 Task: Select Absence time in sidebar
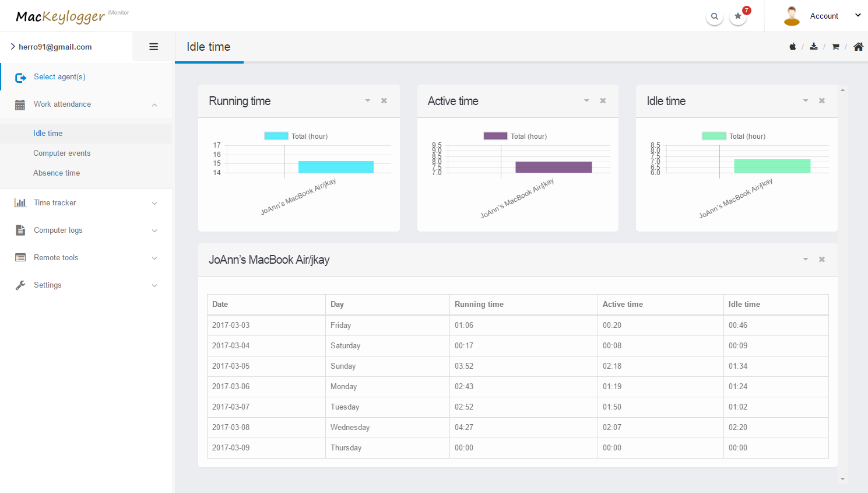click(57, 173)
